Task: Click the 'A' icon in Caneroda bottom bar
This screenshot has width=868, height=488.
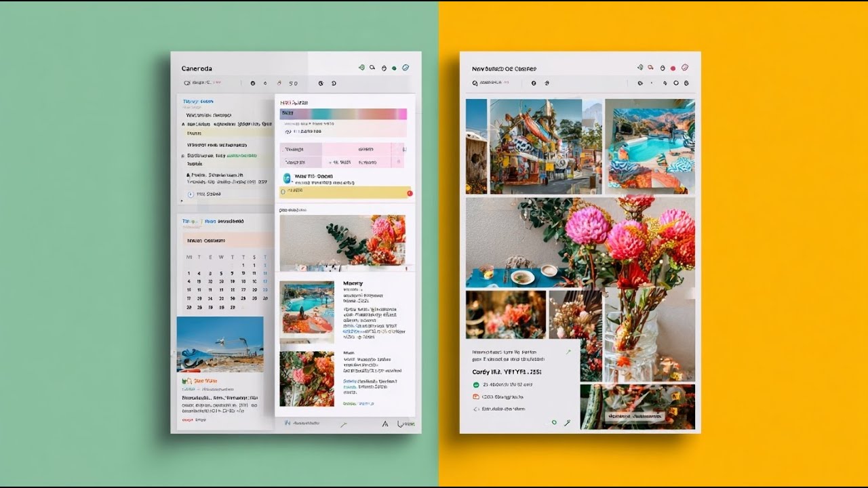Action: pyautogui.click(x=385, y=424)
